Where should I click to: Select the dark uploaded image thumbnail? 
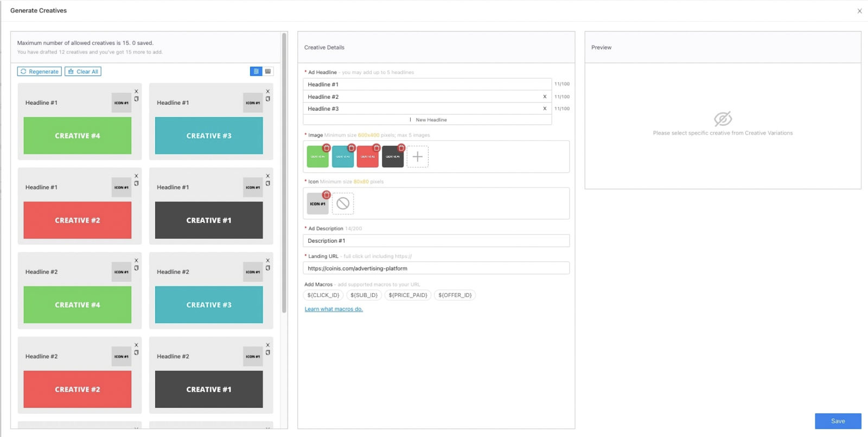(392, 157)
